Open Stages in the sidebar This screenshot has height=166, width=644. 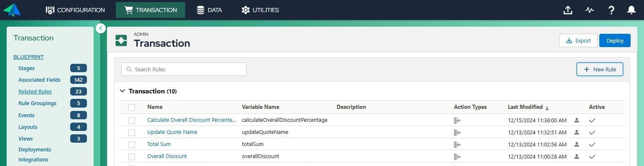[x=26, y=68]
